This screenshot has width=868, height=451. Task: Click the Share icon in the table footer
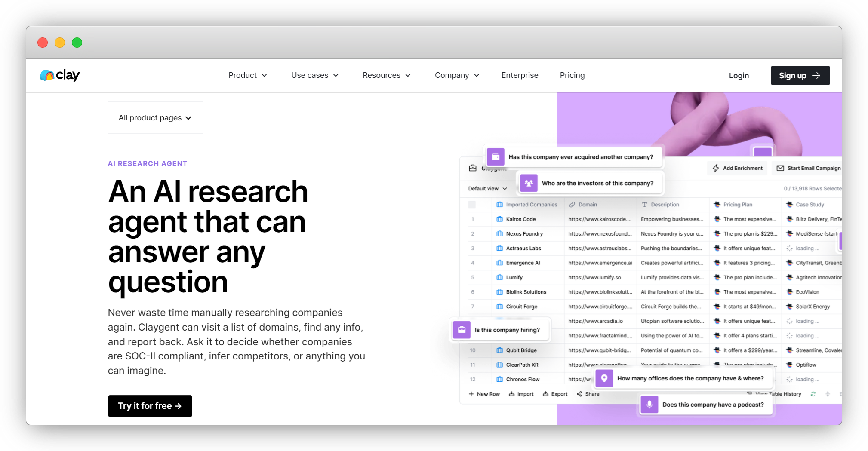pyautogui.click(x=579, y=394)
